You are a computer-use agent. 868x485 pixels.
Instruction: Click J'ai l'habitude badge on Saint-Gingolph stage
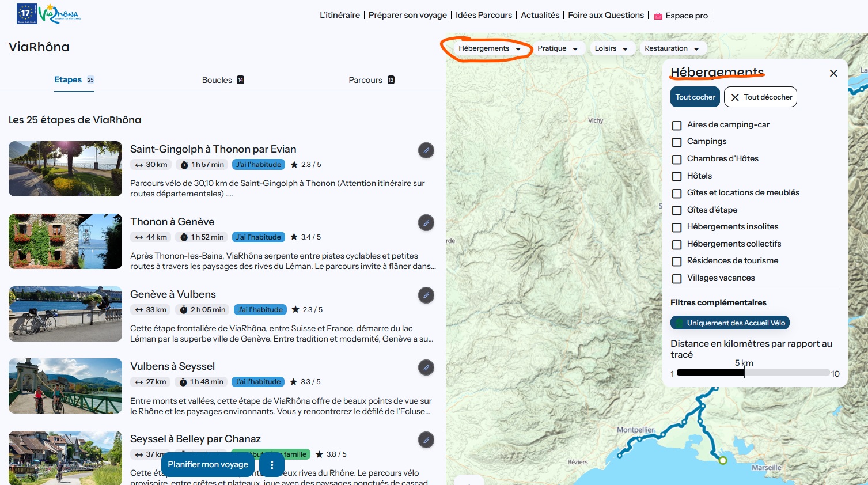coord(259,165)
